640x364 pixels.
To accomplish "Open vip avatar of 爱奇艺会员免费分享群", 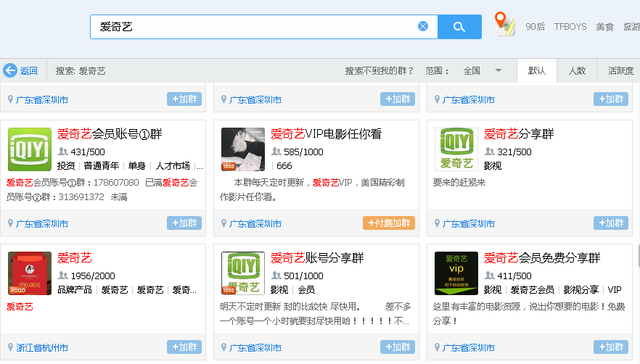I will 456,273.
